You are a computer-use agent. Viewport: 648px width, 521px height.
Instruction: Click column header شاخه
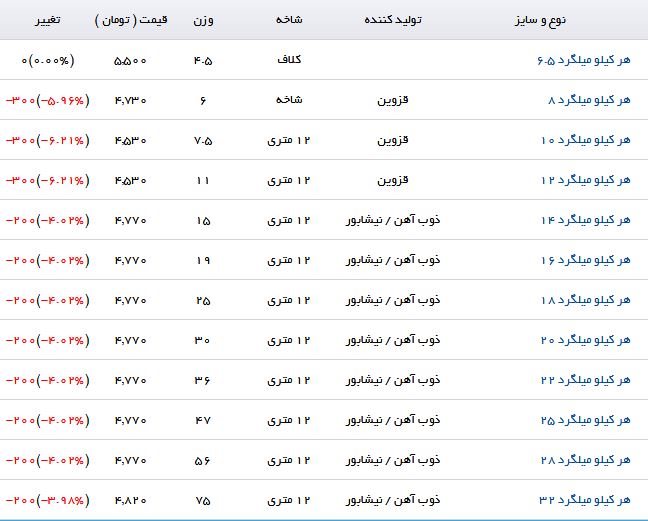tap(289, 19)
